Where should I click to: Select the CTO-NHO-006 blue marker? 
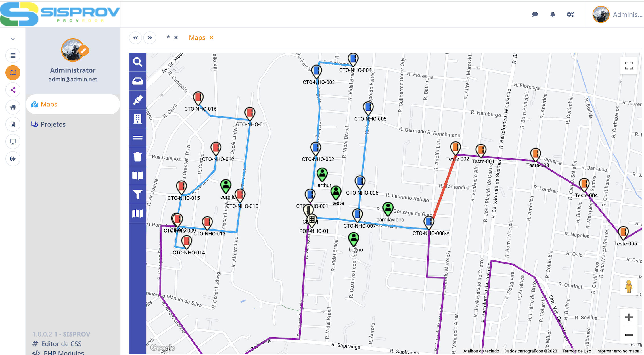coord(360,182)
